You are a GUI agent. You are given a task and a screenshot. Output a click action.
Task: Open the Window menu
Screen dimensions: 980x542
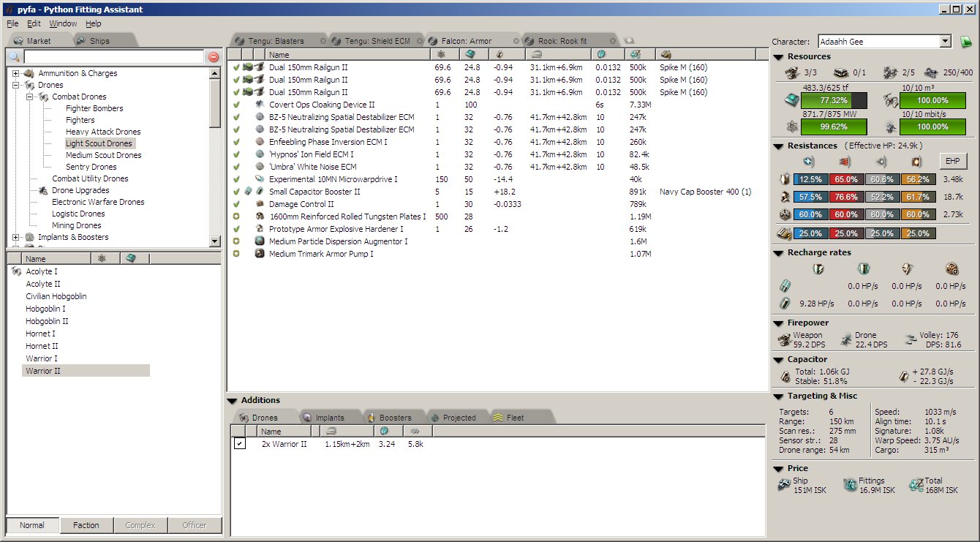tap(63, 23)
